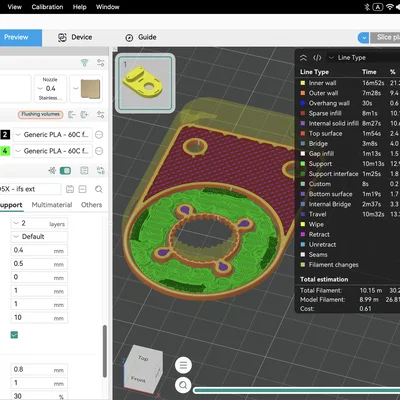
Task: Click the round zoom magnifier button in viewport
Action: pos(183,386)
